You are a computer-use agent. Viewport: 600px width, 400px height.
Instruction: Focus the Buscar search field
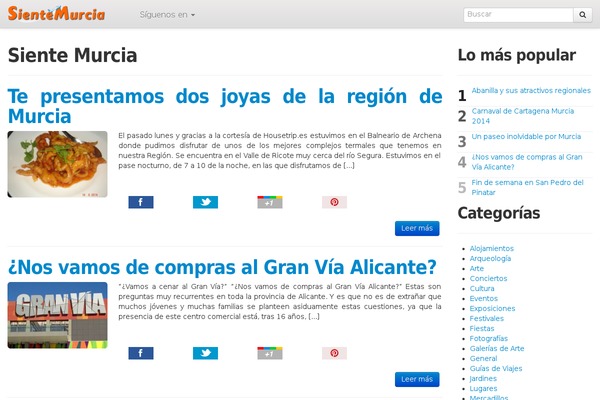518,15
